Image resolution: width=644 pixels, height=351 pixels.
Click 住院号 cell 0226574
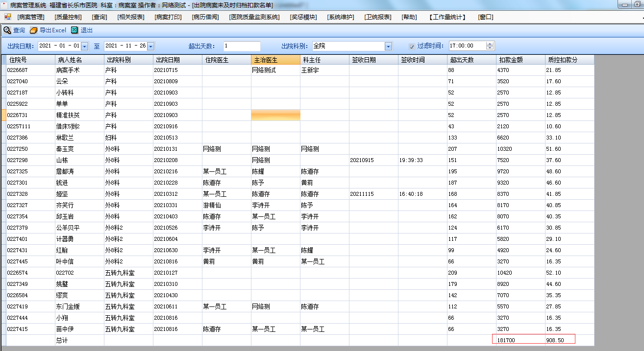point(17,273)
